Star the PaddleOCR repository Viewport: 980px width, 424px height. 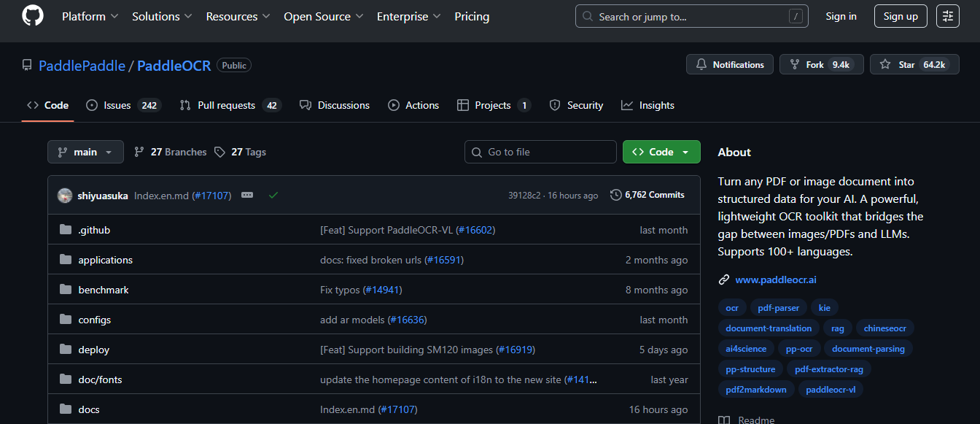[898, 64]
